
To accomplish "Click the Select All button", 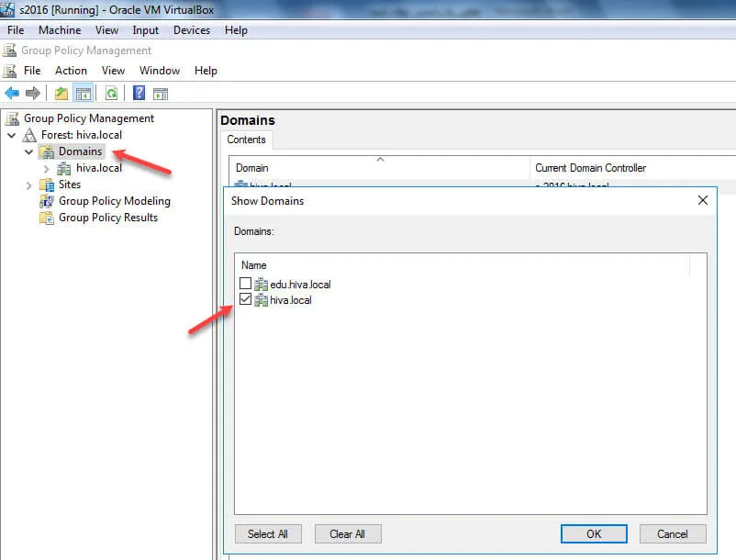I will tap(268, 534).
